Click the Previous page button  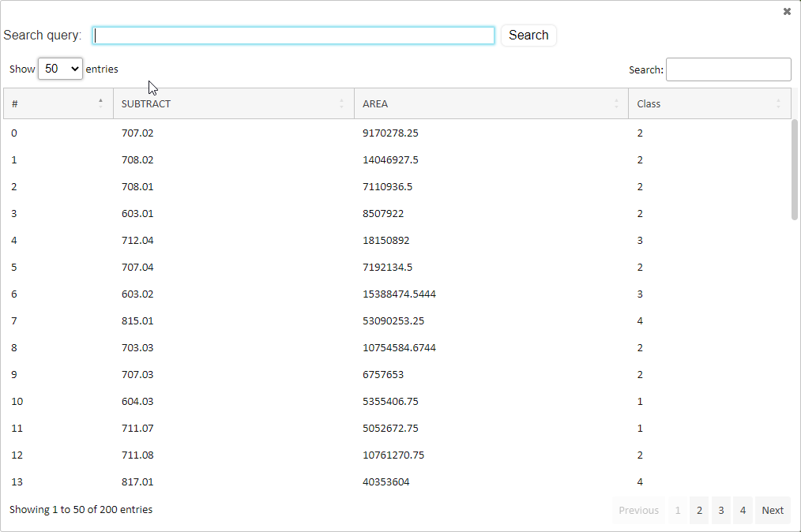pyautogui.click(x=638, y=510)
